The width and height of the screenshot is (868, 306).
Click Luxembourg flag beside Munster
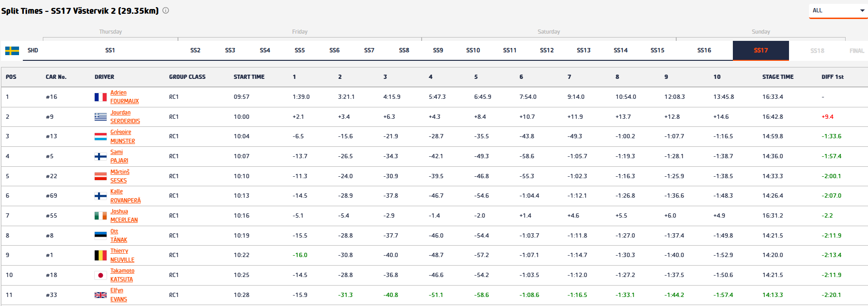coord(100,137)
